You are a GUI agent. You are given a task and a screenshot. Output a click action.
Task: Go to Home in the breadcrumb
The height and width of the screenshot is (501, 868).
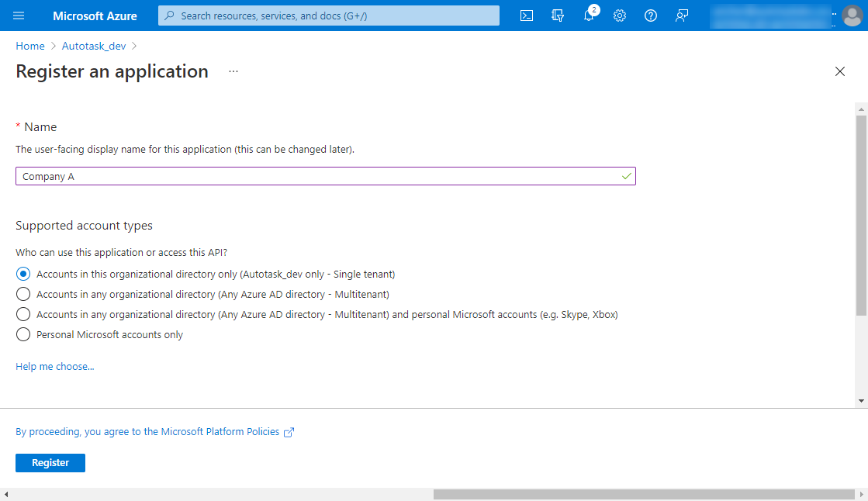[30, 46]
